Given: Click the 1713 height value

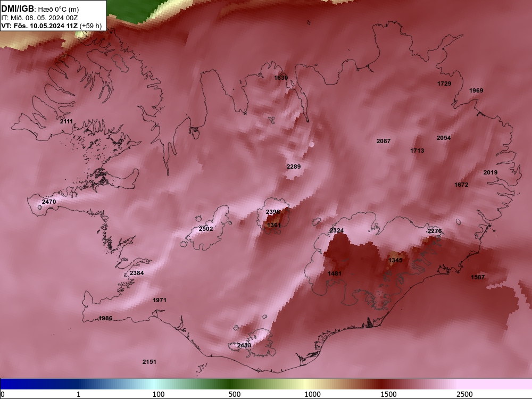Looking at the screenshot, I should [x=417, y=151].
